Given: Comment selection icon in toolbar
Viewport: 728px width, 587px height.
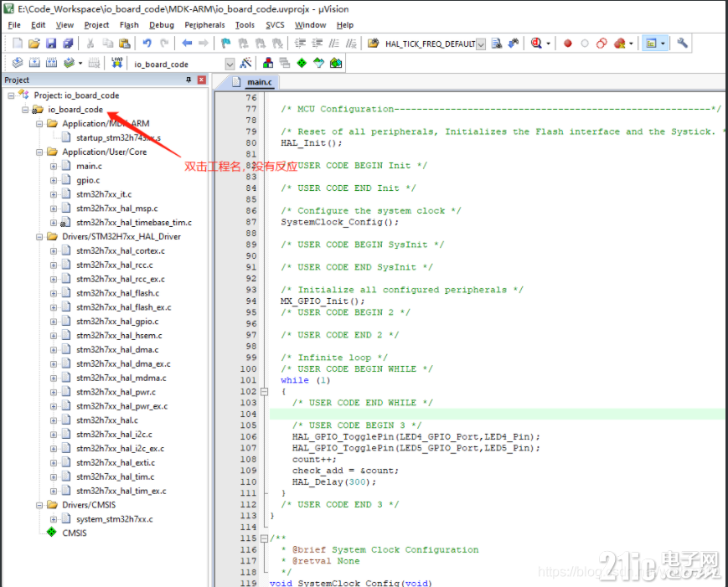Looking at the screenshot, I should (334, 44).
